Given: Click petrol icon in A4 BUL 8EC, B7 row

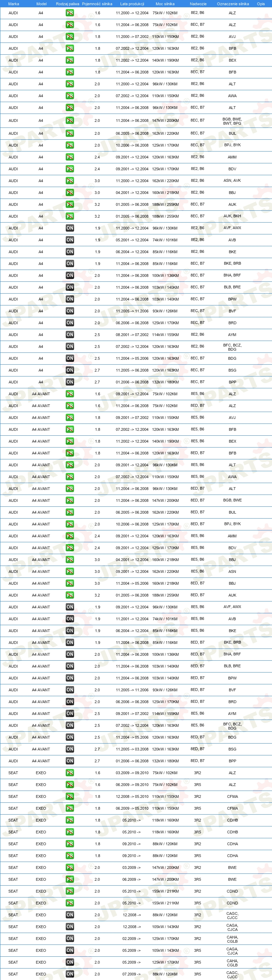Looking at the screenshot, I should [x=70, y=133].
